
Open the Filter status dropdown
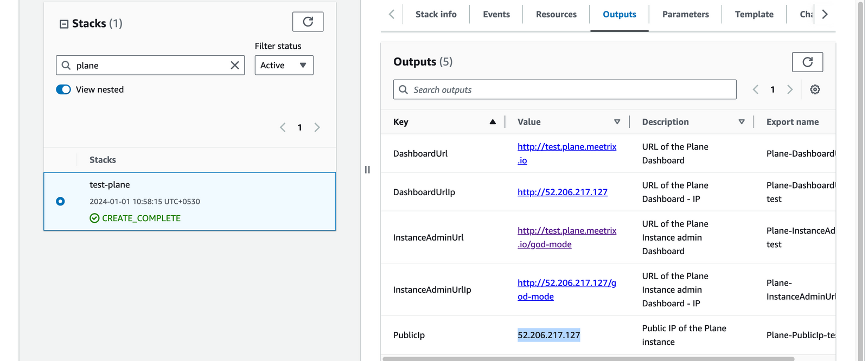(284, 66)
